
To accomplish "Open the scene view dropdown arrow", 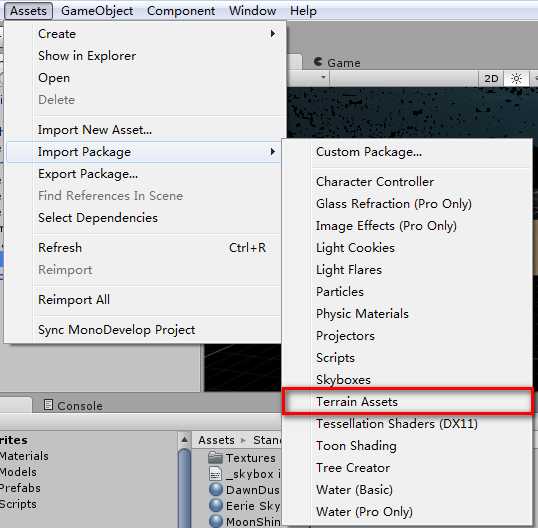I will (x=323, y=77).
